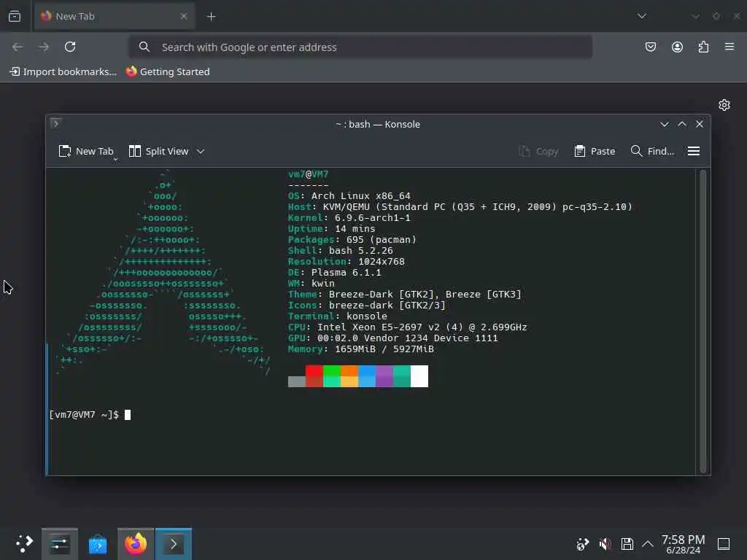Open Save to Pocket icon
The image size is (747, 560).
(x=650, y=47)
